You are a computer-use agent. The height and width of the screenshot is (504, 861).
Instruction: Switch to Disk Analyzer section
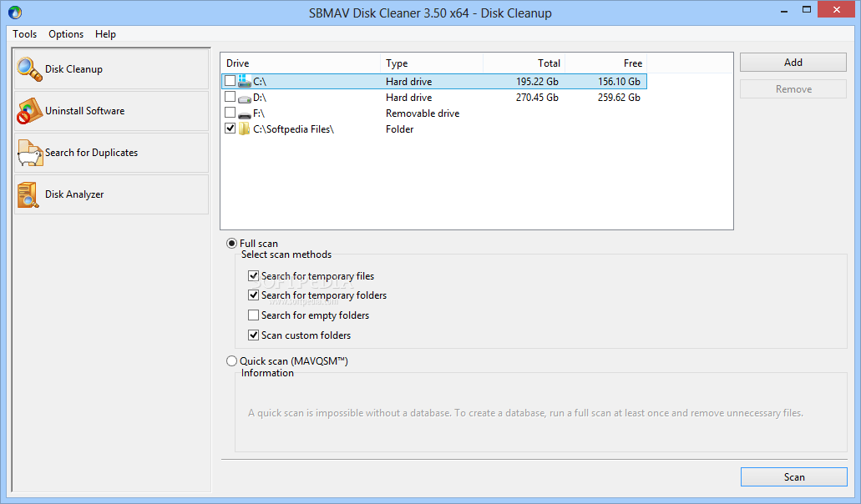(x=111, y=194)
